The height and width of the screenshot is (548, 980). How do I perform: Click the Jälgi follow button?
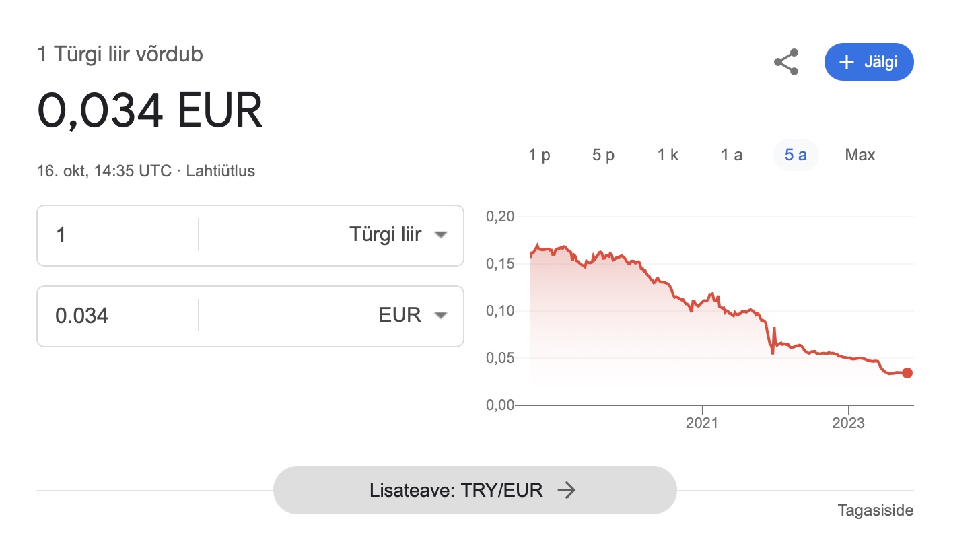pyautogui.click(x=869, y=62)
